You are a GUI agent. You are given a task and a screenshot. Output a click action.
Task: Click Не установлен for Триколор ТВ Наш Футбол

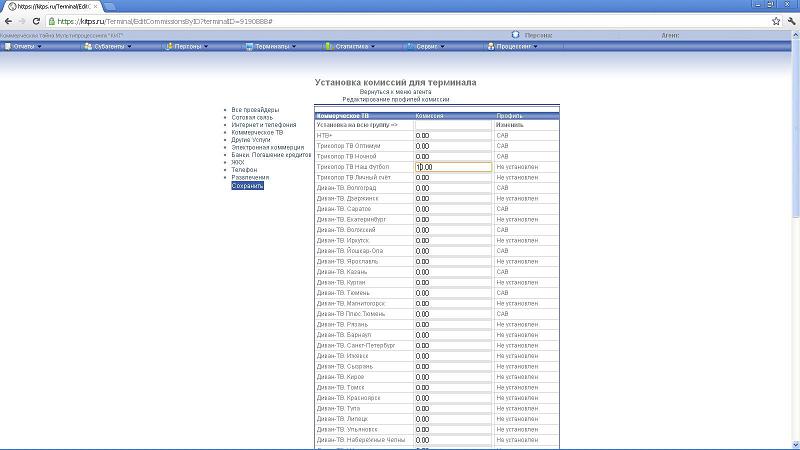(x=517, y=167)
